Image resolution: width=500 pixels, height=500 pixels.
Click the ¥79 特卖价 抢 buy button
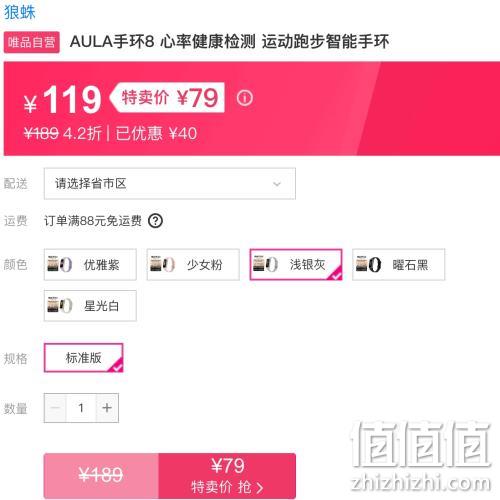click(227, 476)
